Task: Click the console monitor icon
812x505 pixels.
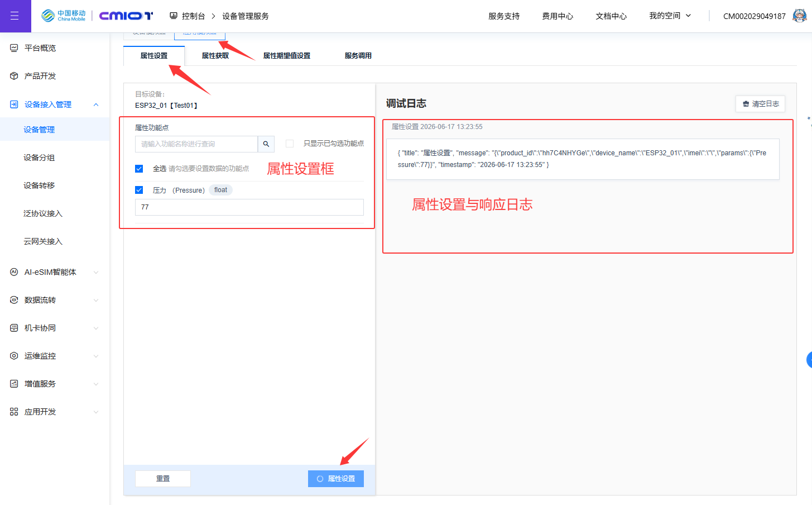Action: 174,16
